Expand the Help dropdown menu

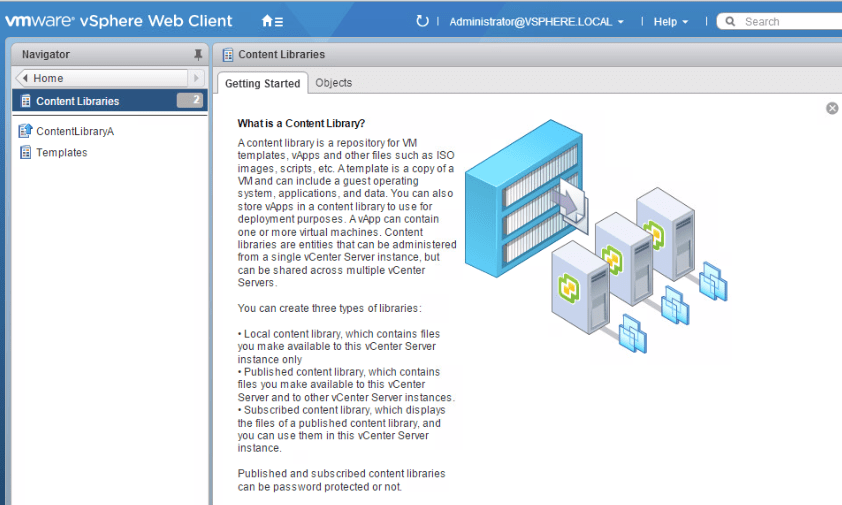tap(670, 21)
